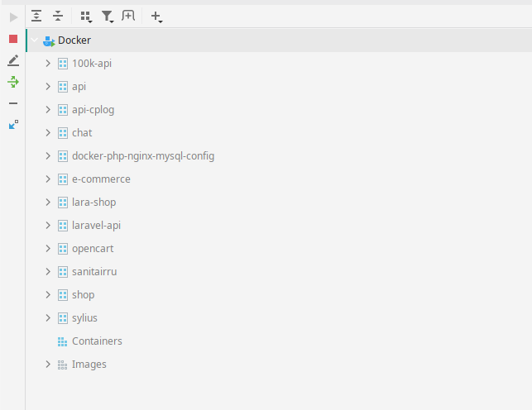532x410 pixels.
Task: Click the green Deploy arrows icon
Action: point(13,82)
